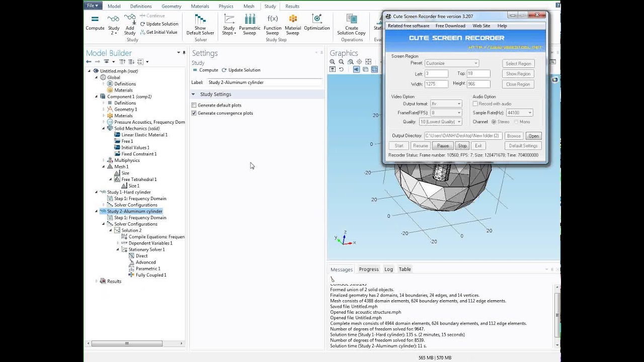Image resolution: width=644 pixels, height=362 pixels.
Task: Click the Material Sweep icon
Action: pyautogui.click(x=293, y=19)
